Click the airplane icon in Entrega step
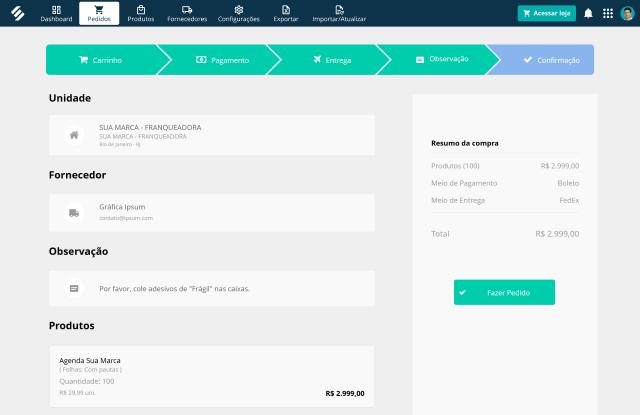 point(317,60)
